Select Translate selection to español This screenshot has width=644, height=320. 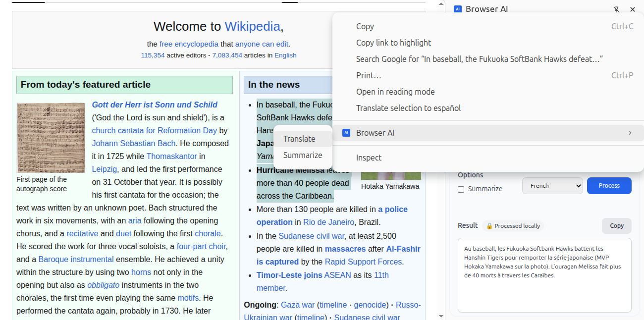tap(488, 108)
